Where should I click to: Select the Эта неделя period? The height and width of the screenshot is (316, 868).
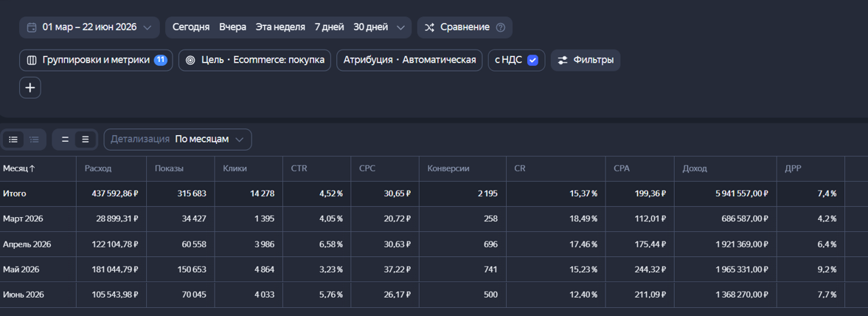click(x=280, y=27)
